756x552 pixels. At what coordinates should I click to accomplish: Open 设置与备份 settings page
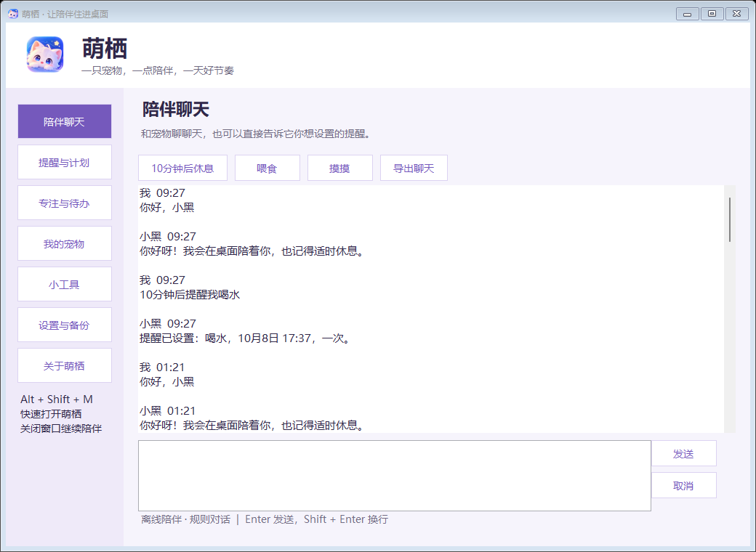tap(65, 325)
